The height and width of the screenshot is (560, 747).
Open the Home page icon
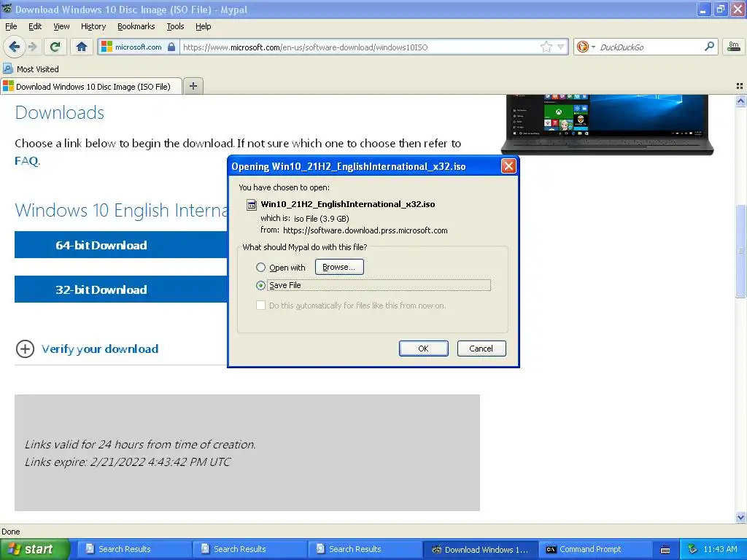click(x=82, y=47)
